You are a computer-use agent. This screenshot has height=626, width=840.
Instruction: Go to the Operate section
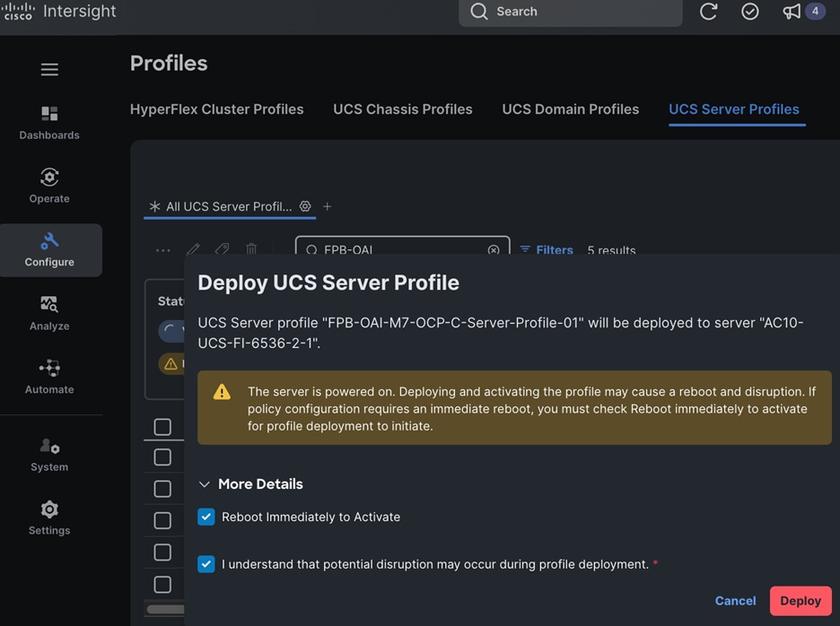click(x=49, y=186)
